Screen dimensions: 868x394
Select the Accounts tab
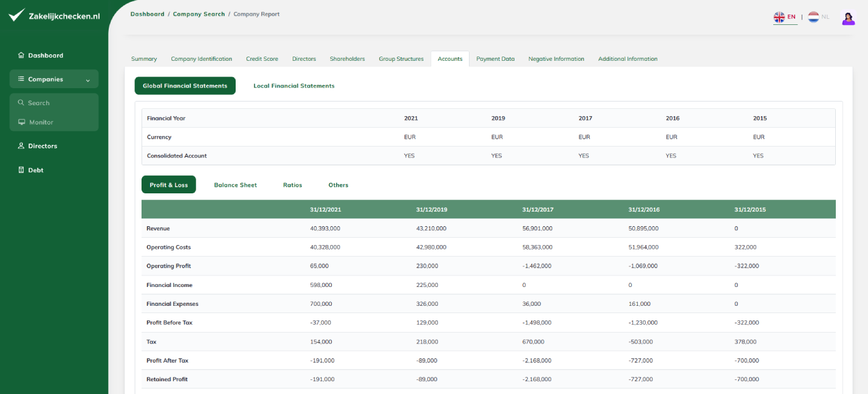450,59
